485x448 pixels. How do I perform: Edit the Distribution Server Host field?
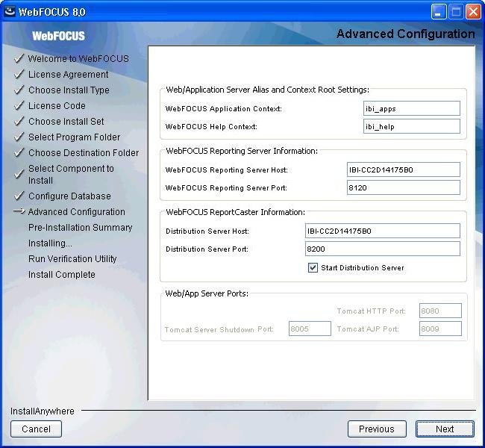(x=383, y=231)
